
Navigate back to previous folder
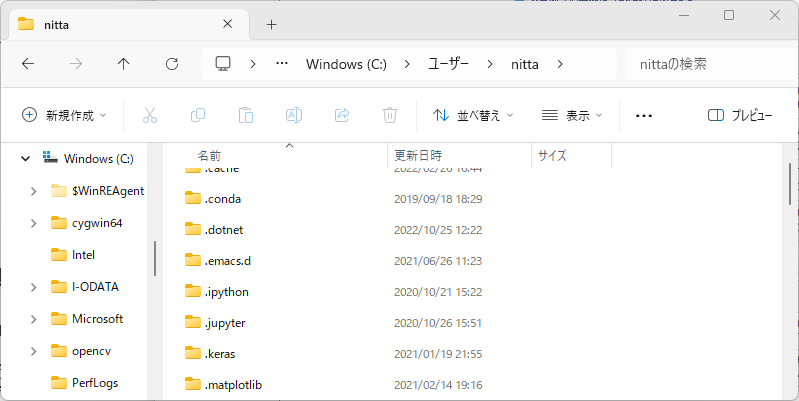pyautogui.click(x=28, y=64)
